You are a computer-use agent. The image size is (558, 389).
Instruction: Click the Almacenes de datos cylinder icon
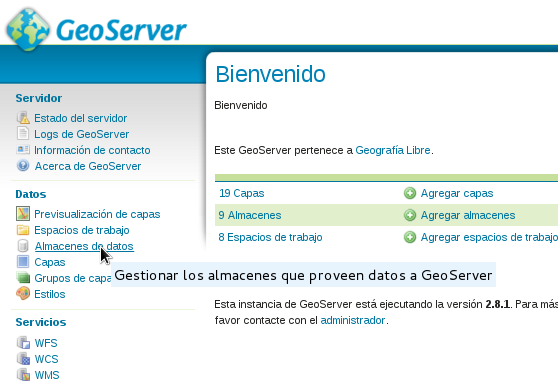pos(23,246)
